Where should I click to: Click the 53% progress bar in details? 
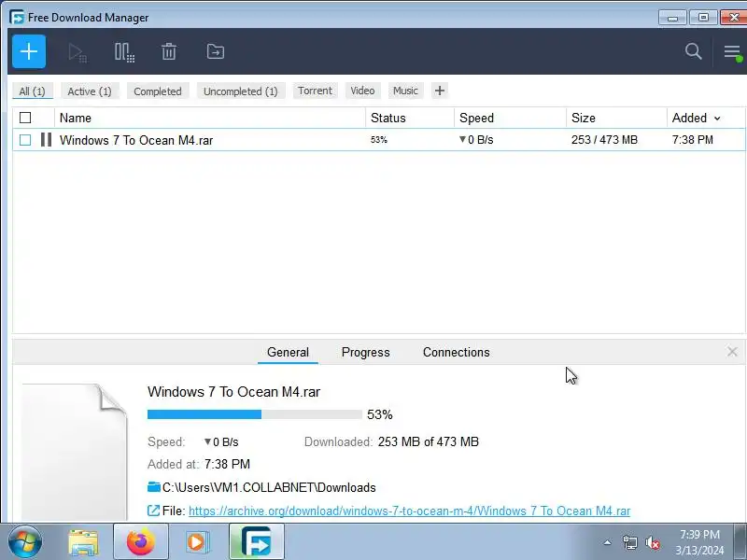tap(255, 414)
